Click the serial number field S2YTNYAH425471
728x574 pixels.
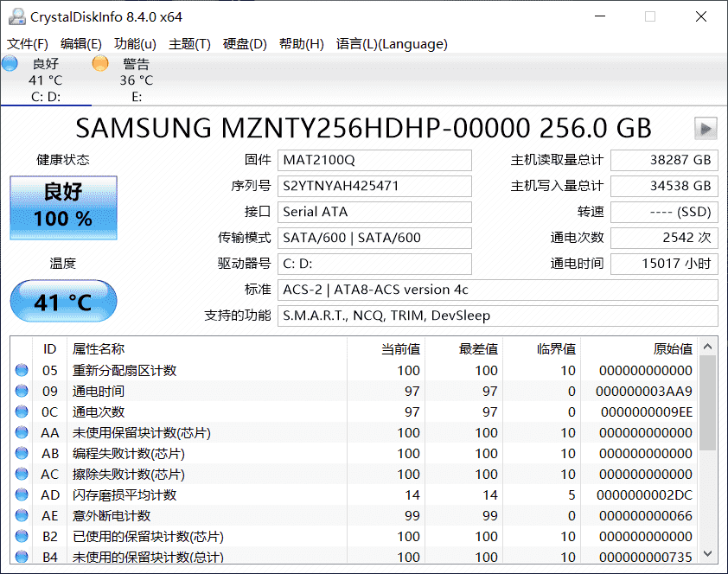[374, 186]
